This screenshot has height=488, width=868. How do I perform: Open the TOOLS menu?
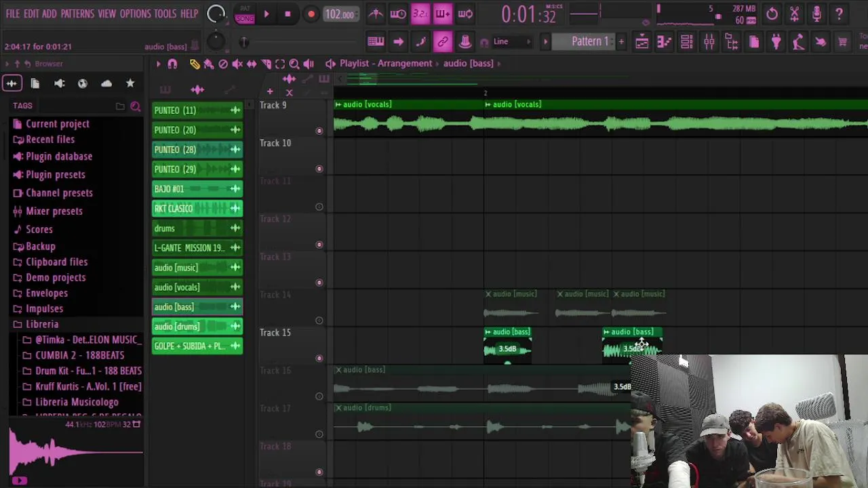165,14
